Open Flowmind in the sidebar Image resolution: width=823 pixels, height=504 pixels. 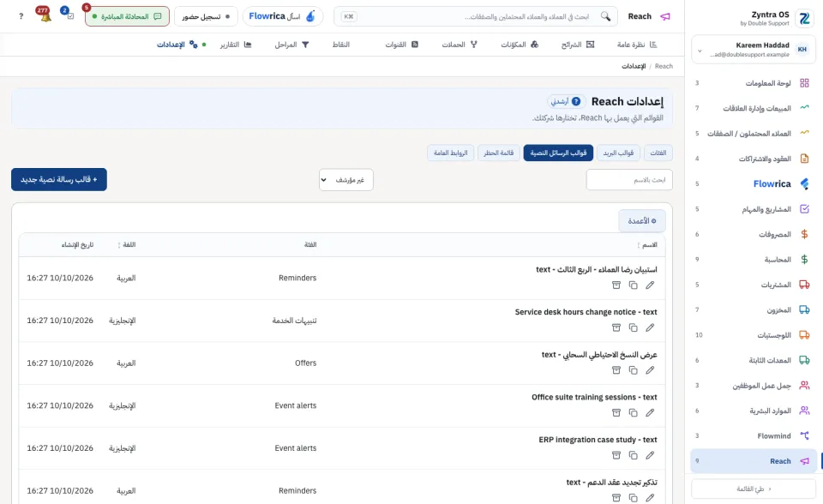tap(754, 435)
